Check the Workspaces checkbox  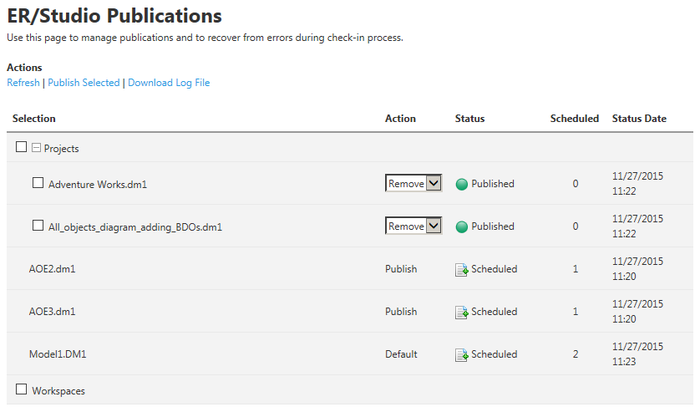(21, 389)
